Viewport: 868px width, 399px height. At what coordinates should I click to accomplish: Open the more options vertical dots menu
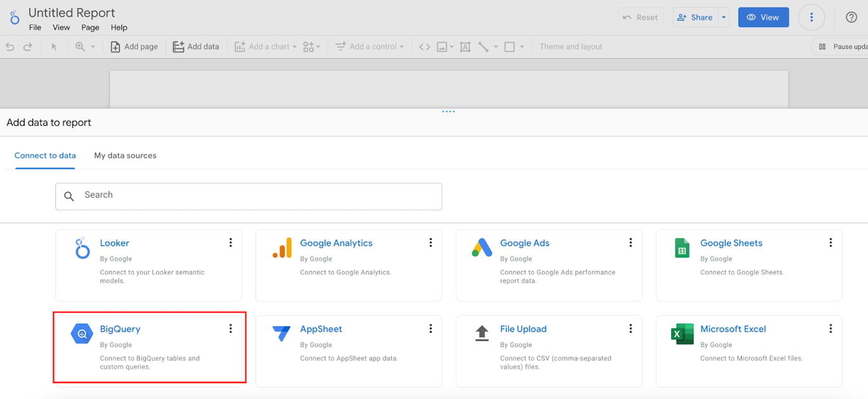tap(811, 17)
